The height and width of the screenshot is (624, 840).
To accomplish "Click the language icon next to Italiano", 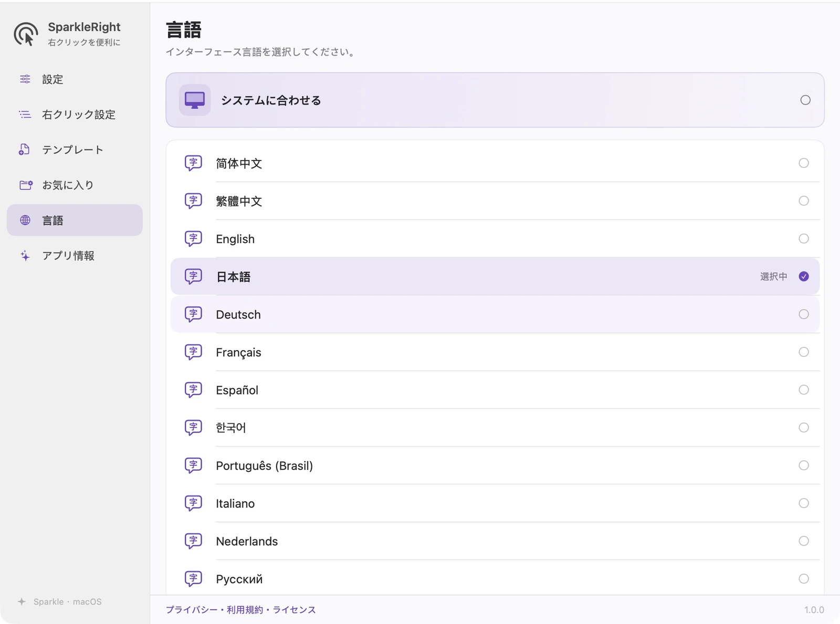I will [x=193, y=503].
